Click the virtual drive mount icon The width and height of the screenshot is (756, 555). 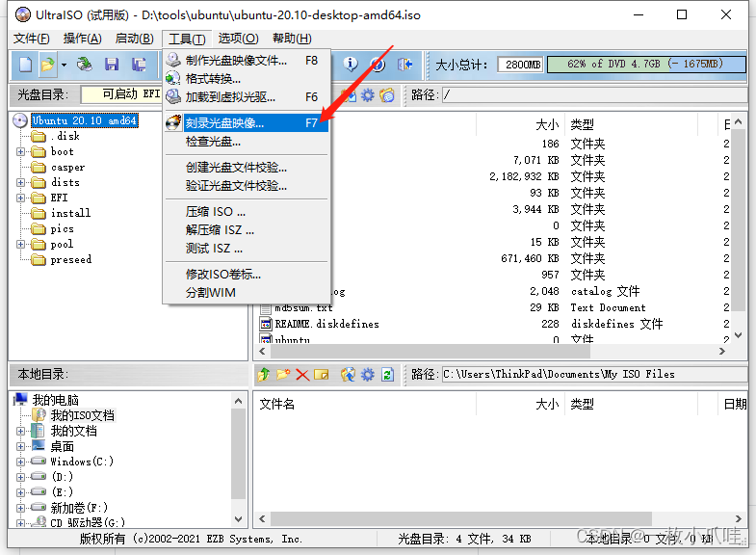point(173,96)
